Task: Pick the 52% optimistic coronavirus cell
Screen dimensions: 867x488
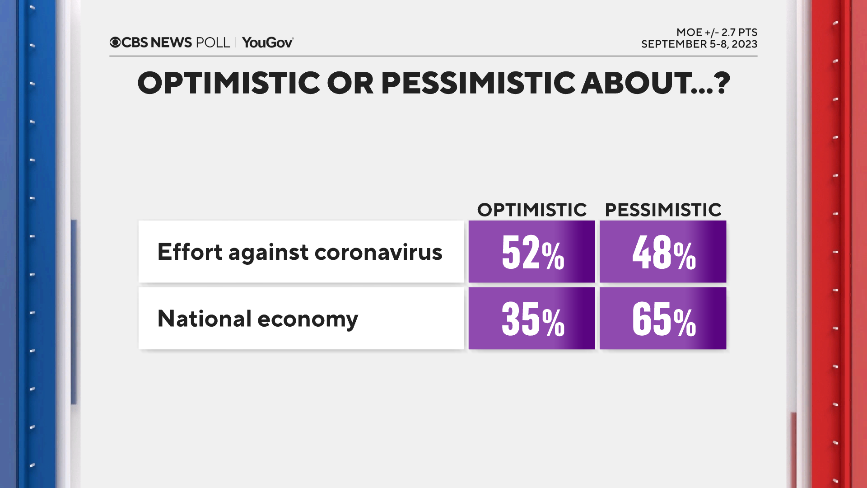Action: click(x=531, y=253)
